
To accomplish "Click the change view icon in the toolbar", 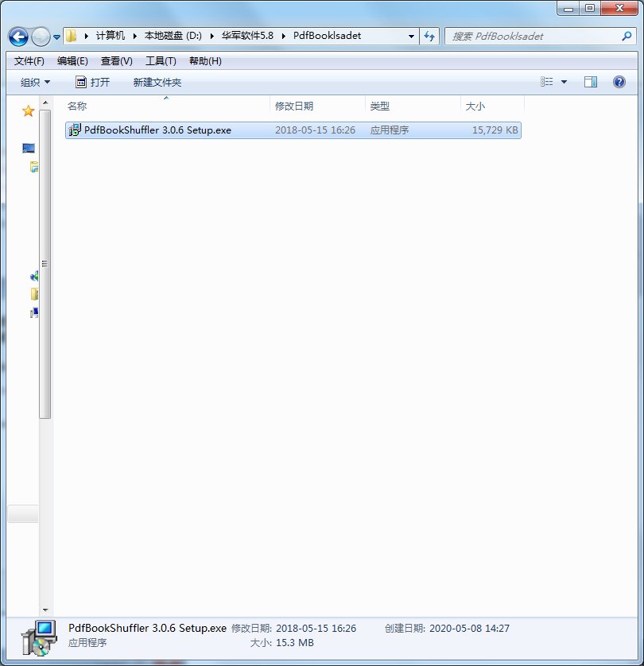I will click(547, 82).
